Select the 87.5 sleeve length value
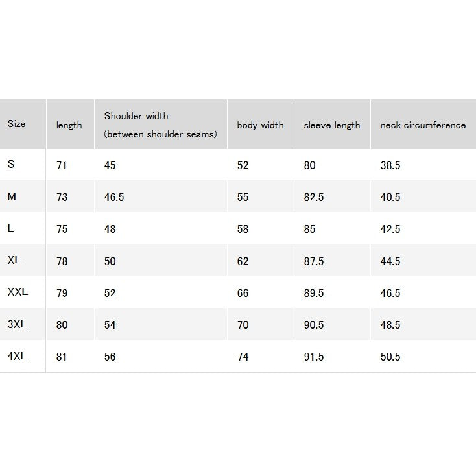 point(314,261)
